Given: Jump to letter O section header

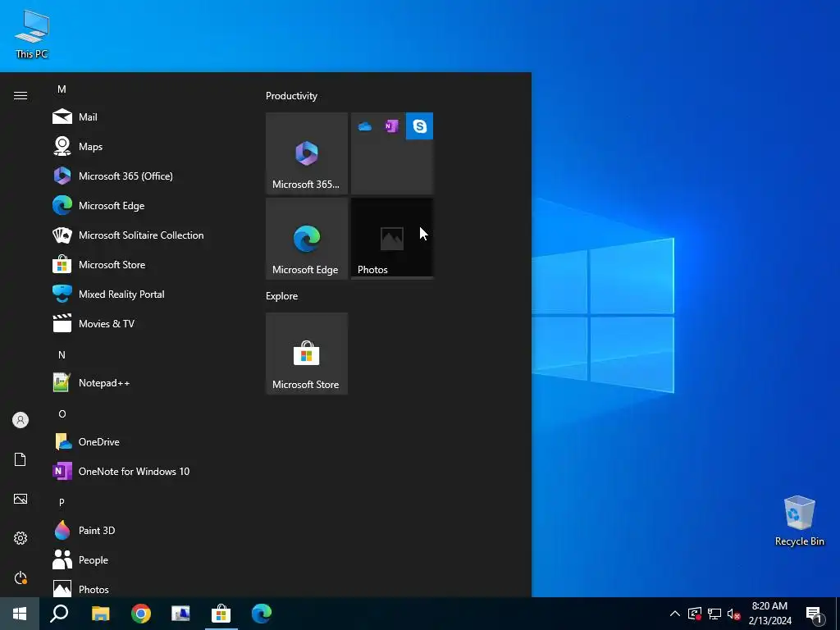Looking at the screenshot, I should pos(62,413).
